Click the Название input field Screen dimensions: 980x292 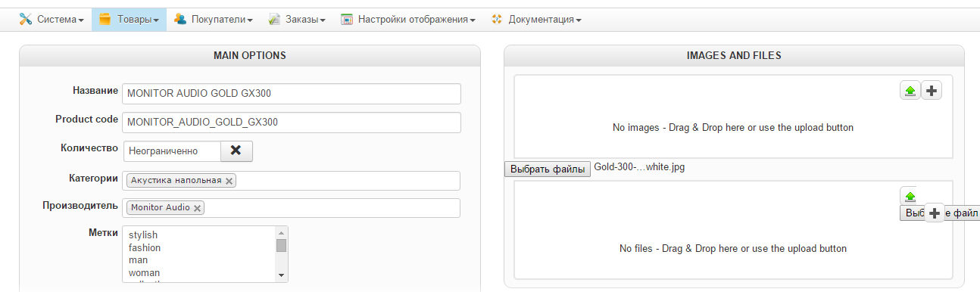[x=292, y=94]
